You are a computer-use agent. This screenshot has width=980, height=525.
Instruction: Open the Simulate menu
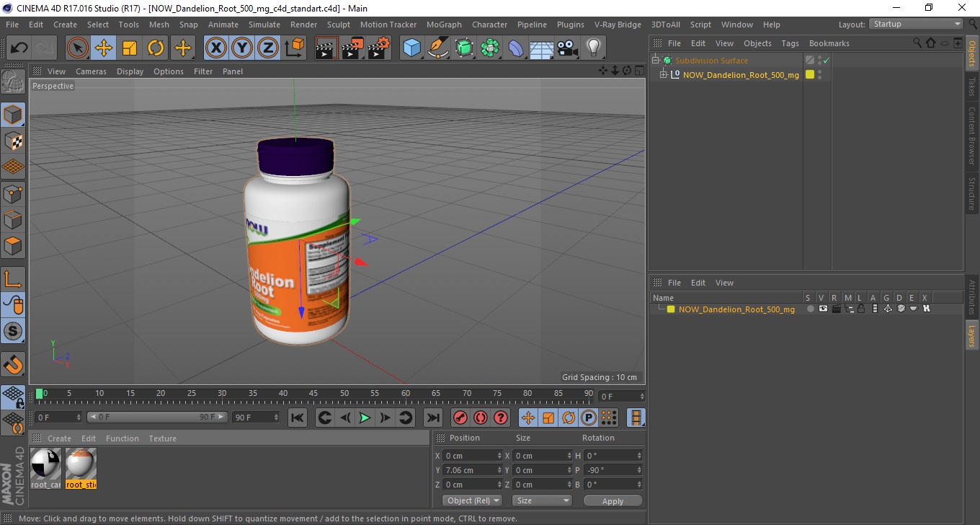pos(264,25)
